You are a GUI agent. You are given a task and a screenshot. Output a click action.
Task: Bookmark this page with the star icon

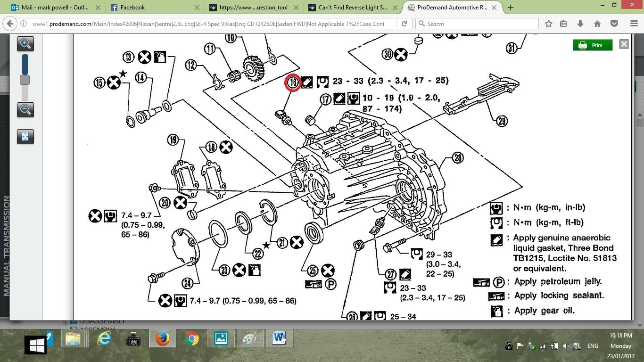[549, 24]
